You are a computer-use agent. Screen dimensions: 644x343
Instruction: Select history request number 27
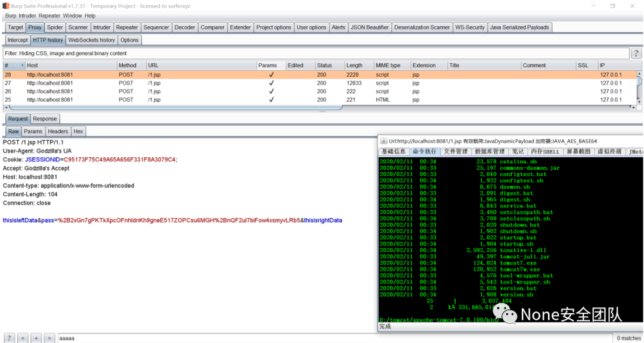tap(320, 83)
